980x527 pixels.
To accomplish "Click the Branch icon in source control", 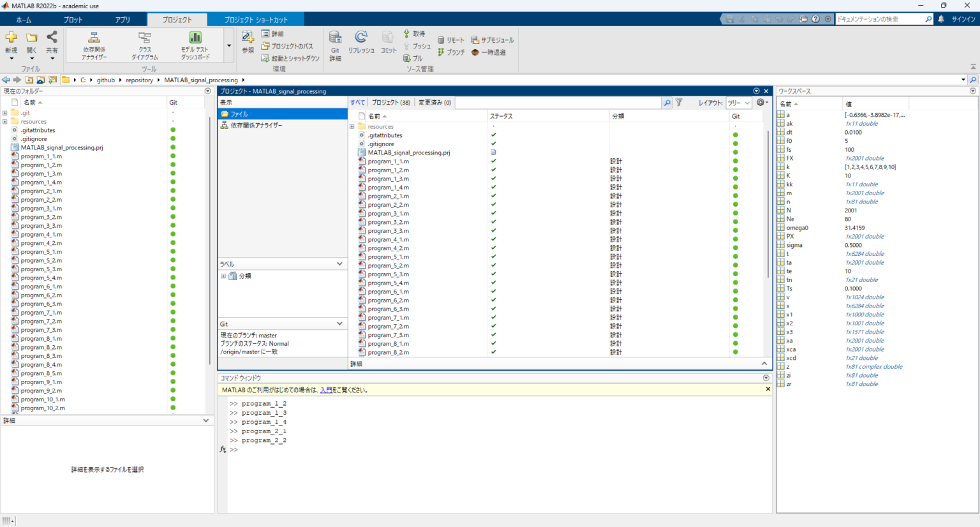I will [x=442, y=52].
